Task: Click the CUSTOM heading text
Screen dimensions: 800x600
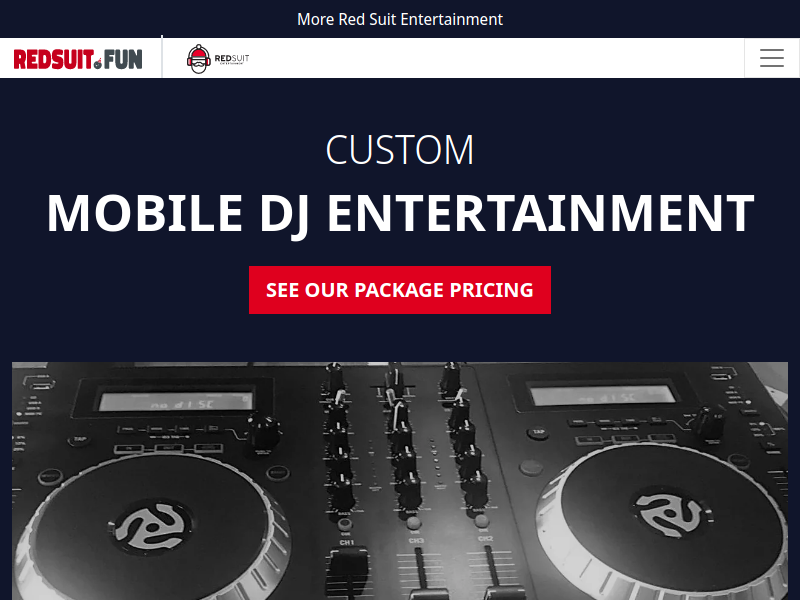Action: [x=400, y=149]
